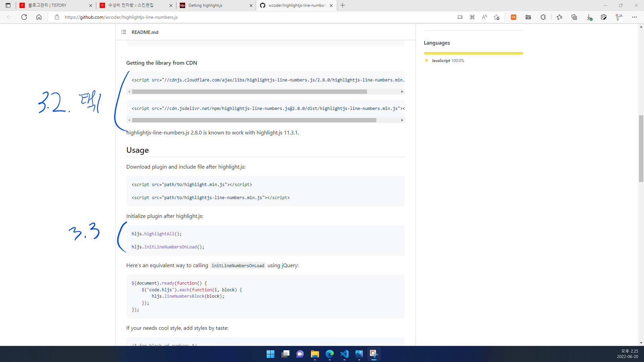This screenshot has height=362, width=644.
Task: Toggle adding this page to favorites
Action: click(x=497, y=17)
